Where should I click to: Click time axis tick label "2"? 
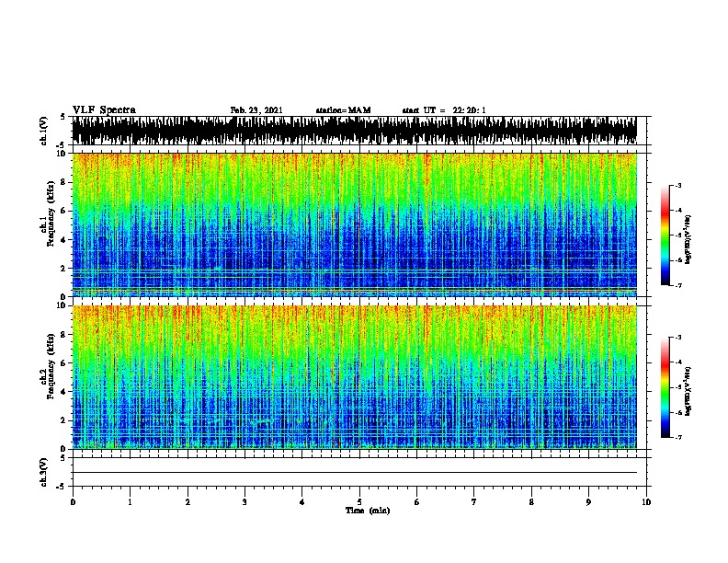click(188, 502)
